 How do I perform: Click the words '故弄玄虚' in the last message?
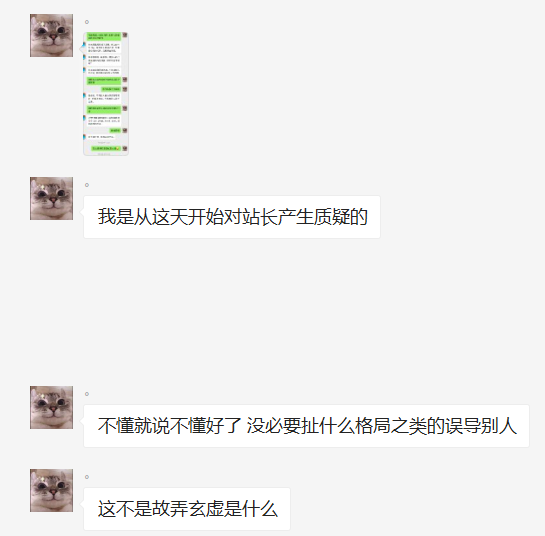tap(187, 509)
